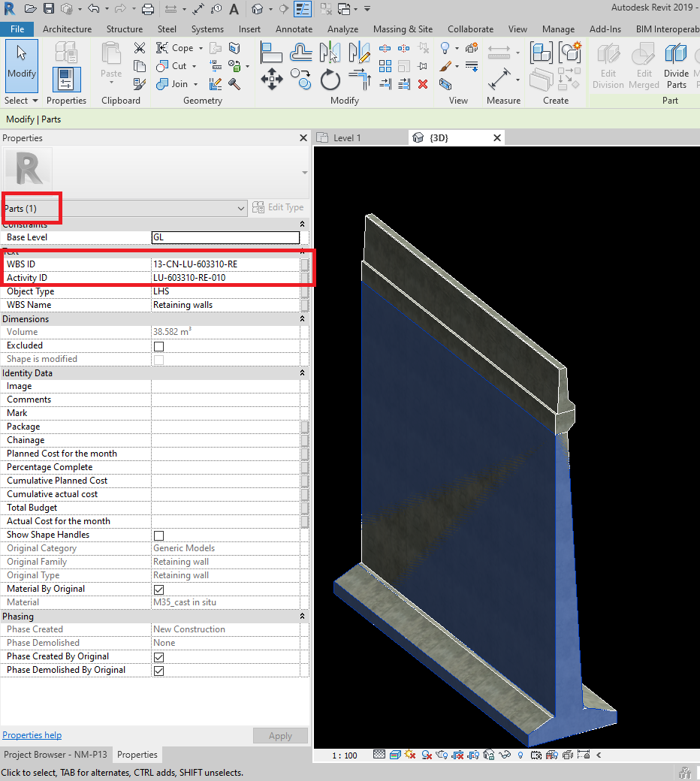
Task: Open the Parts type selector dropdown
Action: click(240, 208)
